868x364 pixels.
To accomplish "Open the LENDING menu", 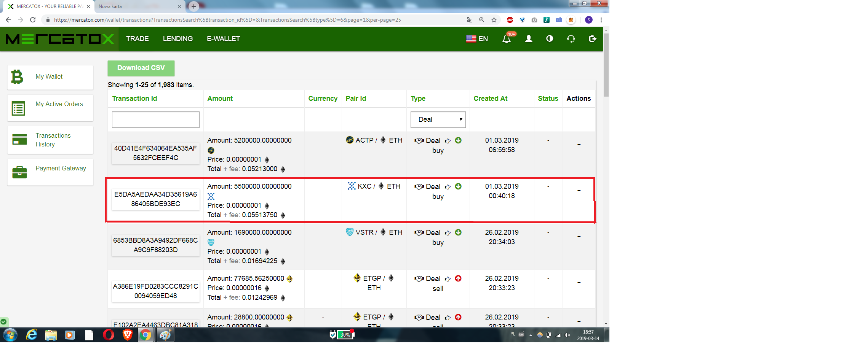I will [178, 39].
